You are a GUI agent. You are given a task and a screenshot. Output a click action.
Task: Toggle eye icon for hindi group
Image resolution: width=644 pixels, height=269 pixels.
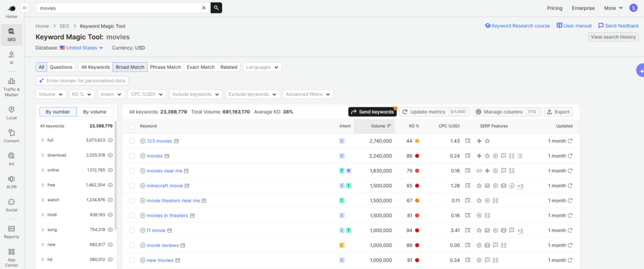[110, 215]
